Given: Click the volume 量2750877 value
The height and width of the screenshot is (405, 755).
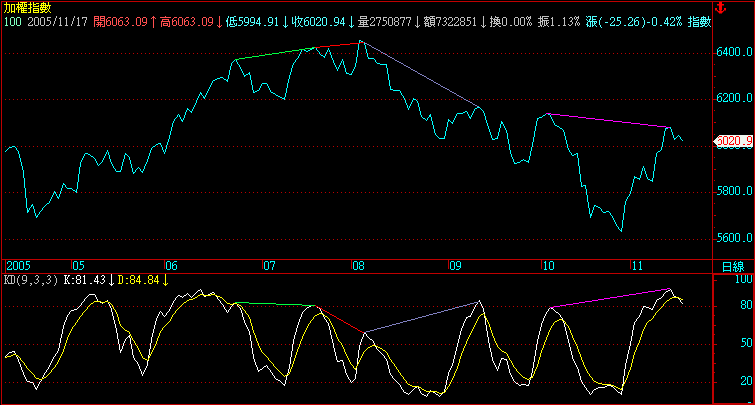Looking at the screenshot, I should 385,22.
